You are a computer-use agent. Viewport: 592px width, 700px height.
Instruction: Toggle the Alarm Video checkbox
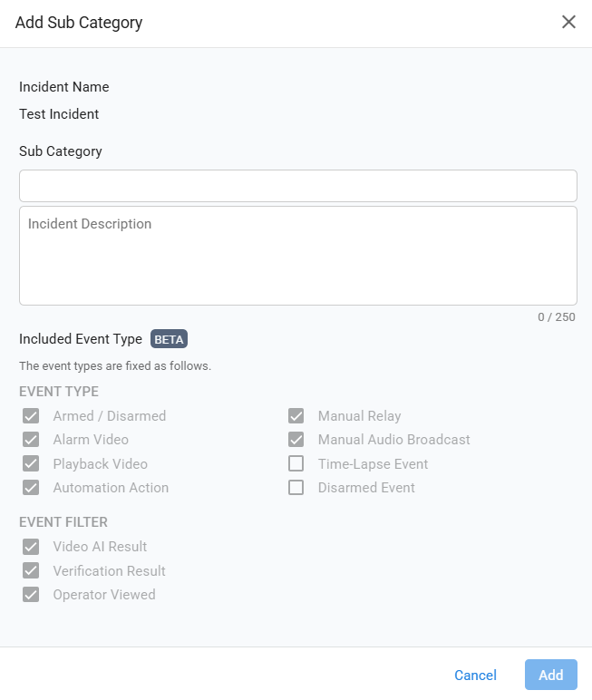tap(32, 440)
